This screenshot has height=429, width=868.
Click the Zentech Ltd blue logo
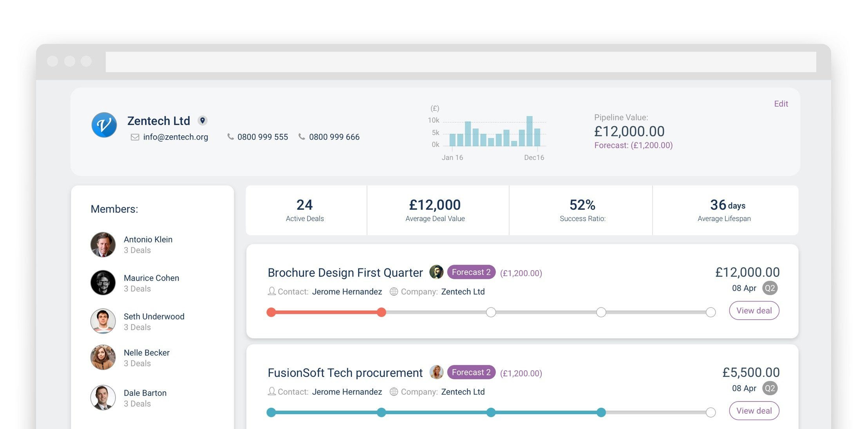[104, 125]
